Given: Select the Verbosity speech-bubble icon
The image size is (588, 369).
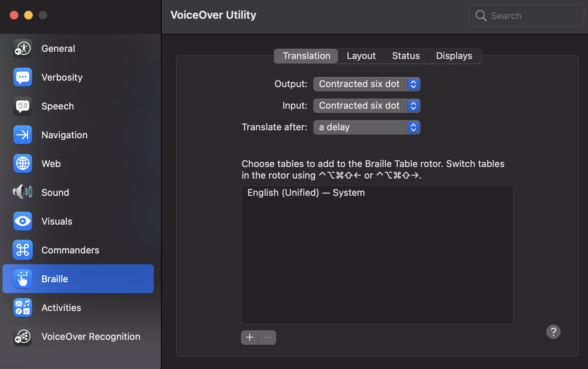Looking at the screenshot, I should coord(22,77).
